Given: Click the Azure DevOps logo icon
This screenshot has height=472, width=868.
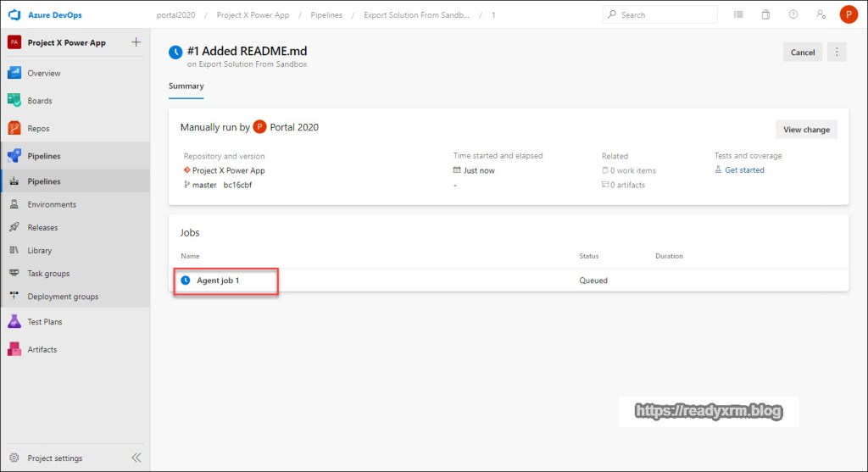Looking at the screenshot, I should click(x=14, y=15).
